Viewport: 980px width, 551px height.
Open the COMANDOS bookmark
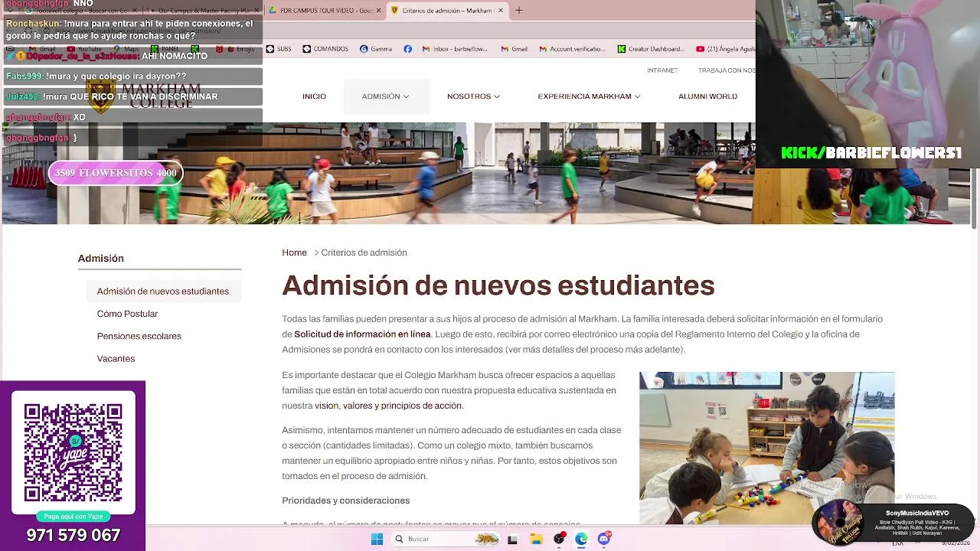coord(325,49)
